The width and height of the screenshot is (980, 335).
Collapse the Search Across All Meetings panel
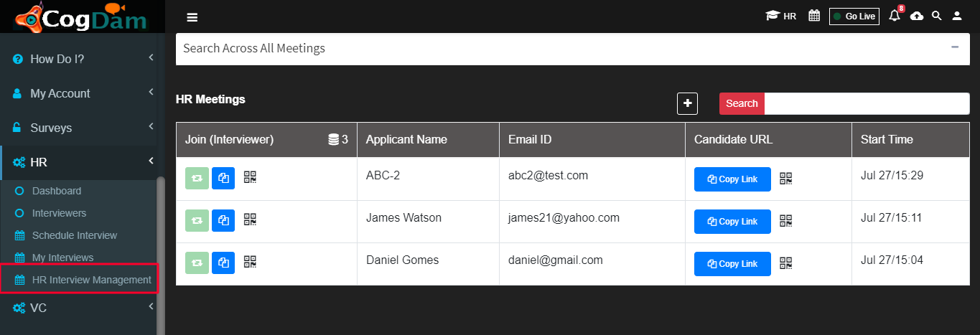[955, 47]
